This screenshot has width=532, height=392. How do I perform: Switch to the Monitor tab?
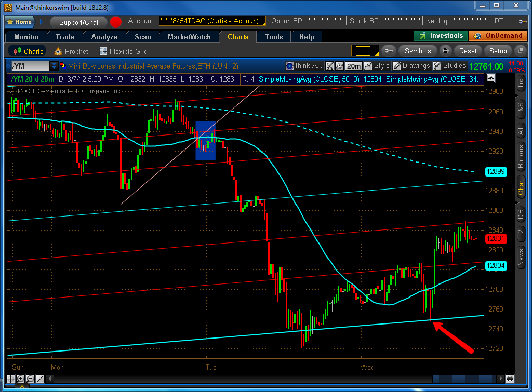coord(26,37)
